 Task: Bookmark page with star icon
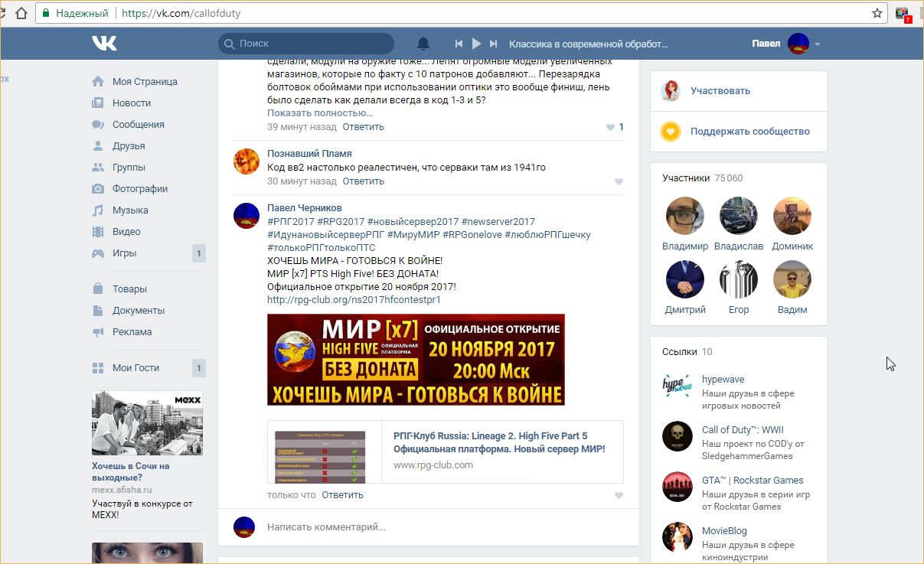[x=877, y=13]
